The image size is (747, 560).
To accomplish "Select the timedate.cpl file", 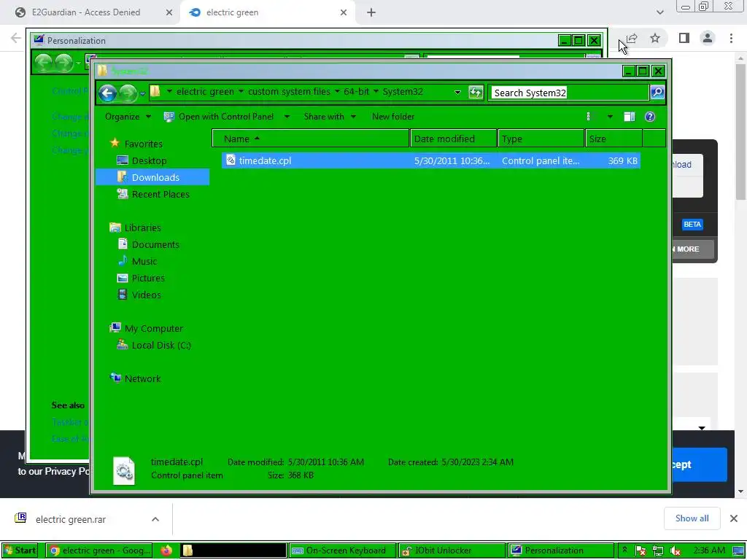I will coord(430,160).
